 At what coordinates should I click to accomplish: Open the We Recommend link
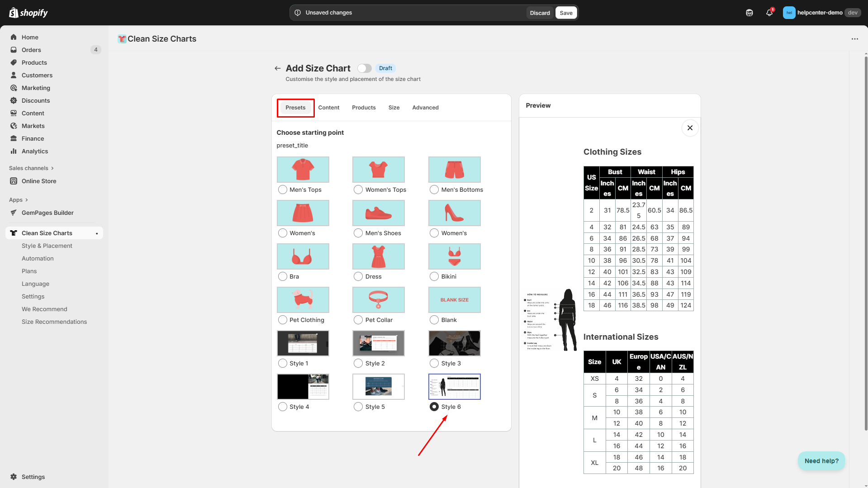[x=44, y=309]
